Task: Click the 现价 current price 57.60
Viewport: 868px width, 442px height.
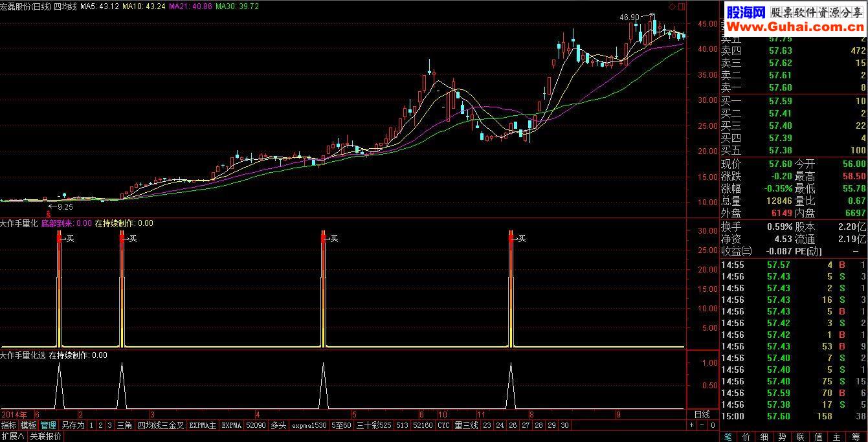Action: tap(779, 164)
